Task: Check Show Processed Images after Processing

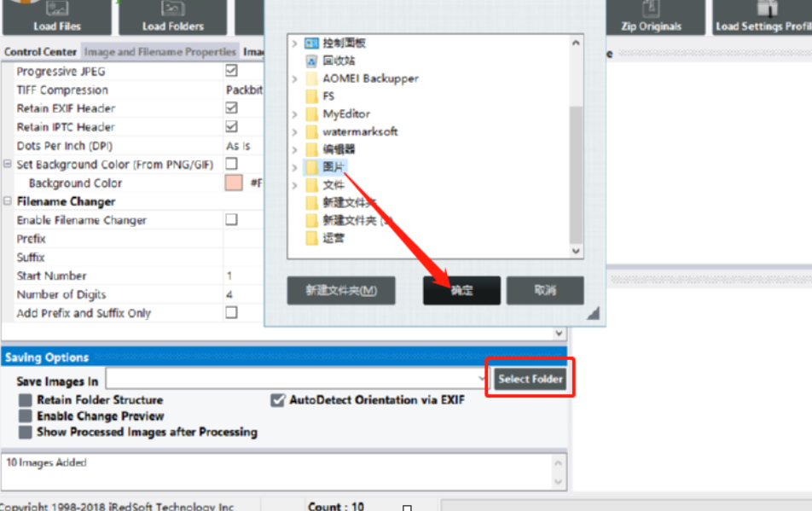Action: pyautogui.click(x=26, y=433)
